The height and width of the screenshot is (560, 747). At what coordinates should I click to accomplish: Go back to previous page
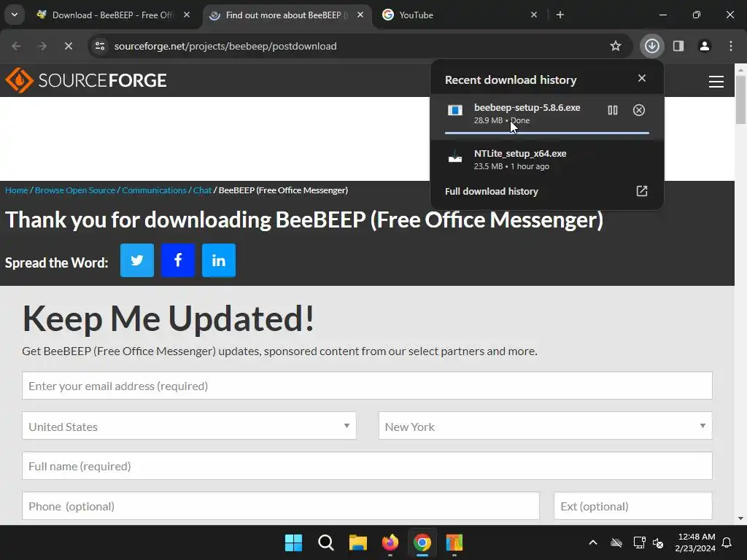coord(16,46)
